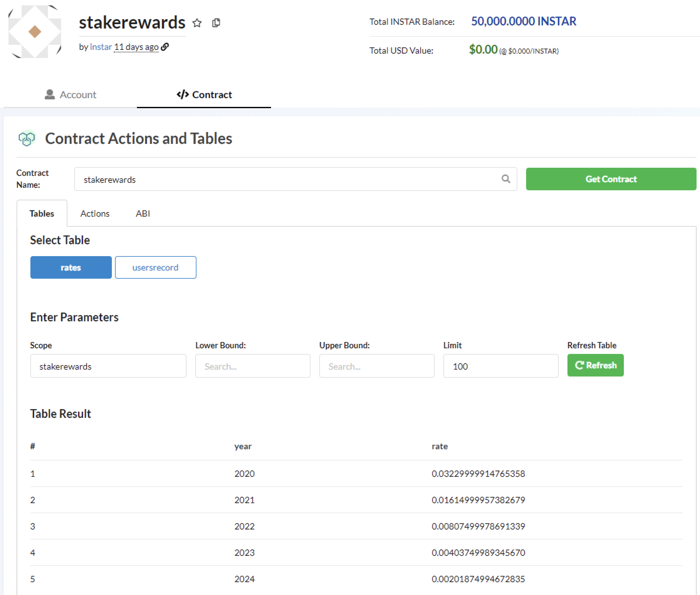The image size is (700, 595).
Task: Copy the account name with the clipboard icon
Action: click(x=216, y=23)
